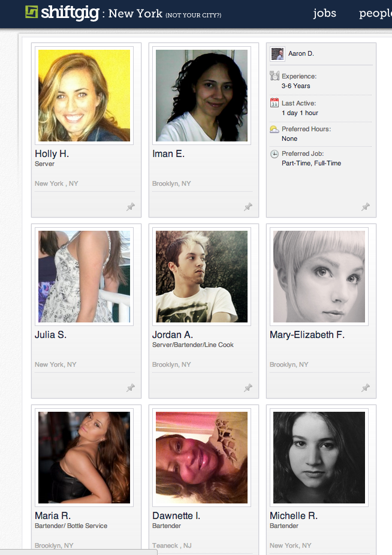Click Jordan A.'s profile photo
Viewport: 392px width, 555px height.
pos(201,276)
